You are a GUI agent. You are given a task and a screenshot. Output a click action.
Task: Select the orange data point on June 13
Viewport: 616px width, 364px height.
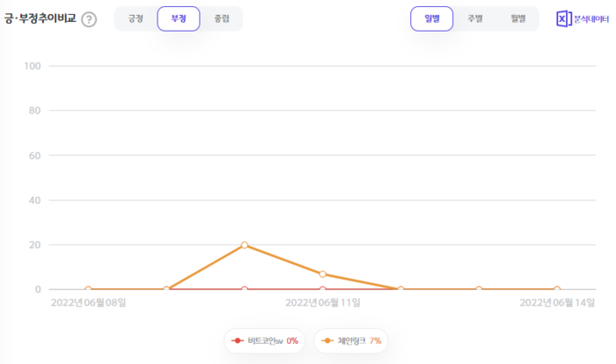479,289
